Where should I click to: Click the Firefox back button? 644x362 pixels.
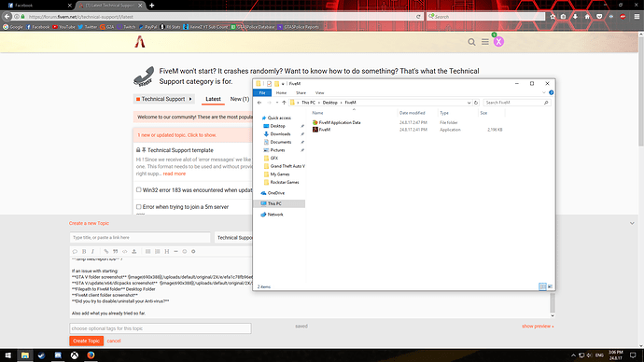point(7,17)
